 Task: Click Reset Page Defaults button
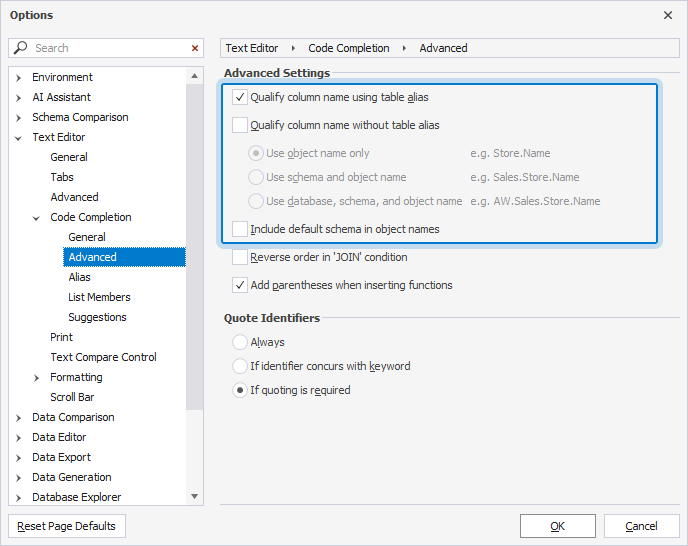tap(67, 526)
